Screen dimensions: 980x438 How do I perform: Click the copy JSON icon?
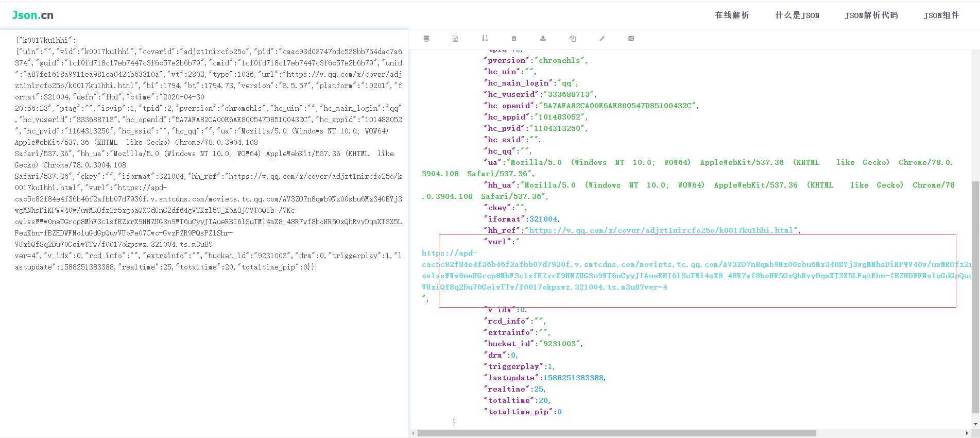click(573, 39)
